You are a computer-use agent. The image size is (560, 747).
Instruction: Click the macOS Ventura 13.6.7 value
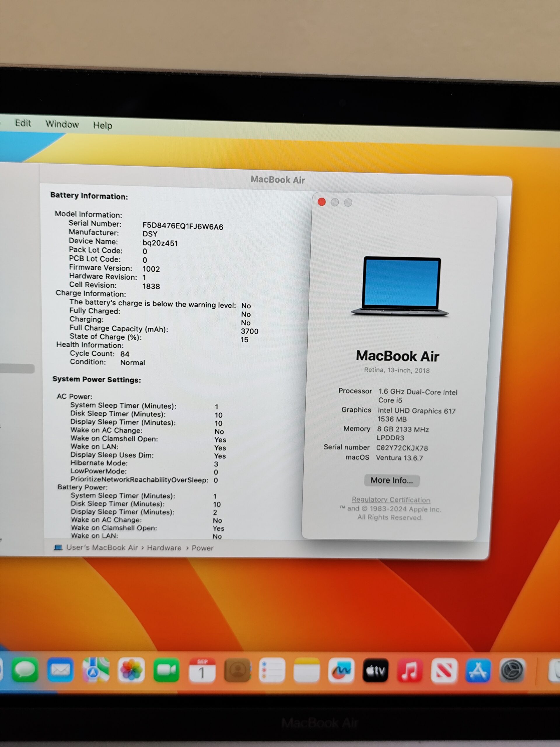coord(399,458)
